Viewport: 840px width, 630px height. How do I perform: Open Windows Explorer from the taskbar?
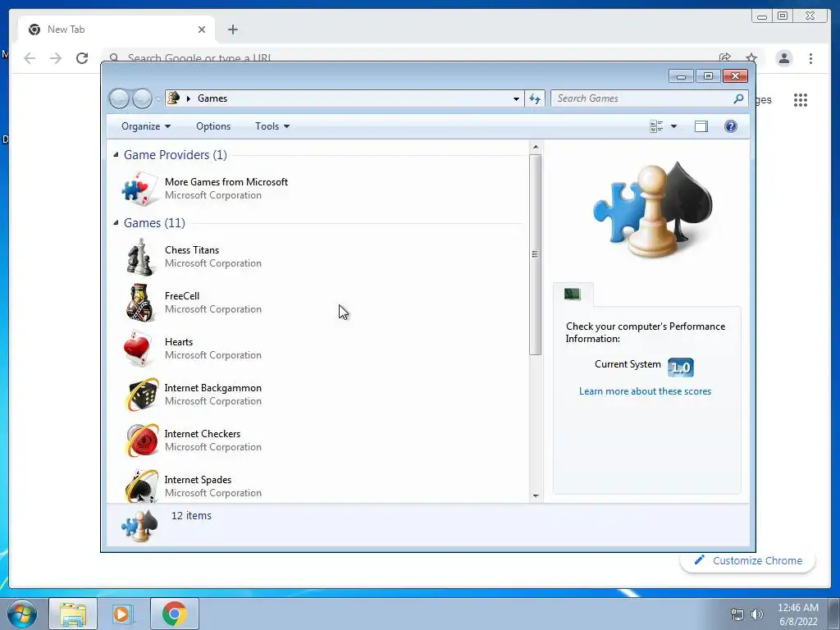[x=73, y=614]
